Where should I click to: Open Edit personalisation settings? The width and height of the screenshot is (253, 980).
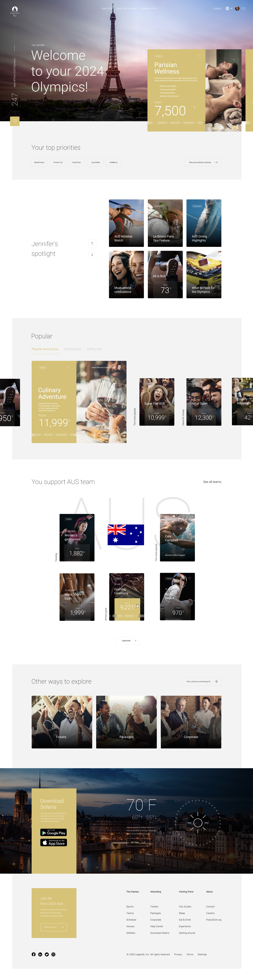203,162
